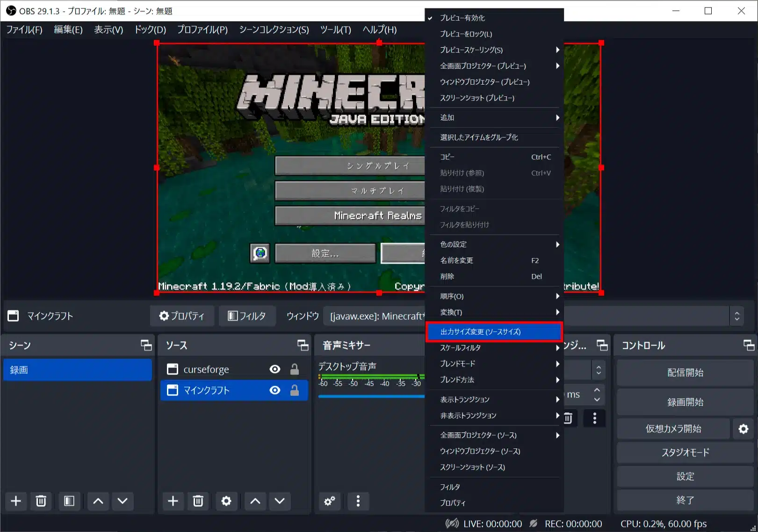Image resolution: width=758 pixels, height=532 pixels.
Task: Toggle lock on マインクラフト source
Action: [x=295, y=390]
